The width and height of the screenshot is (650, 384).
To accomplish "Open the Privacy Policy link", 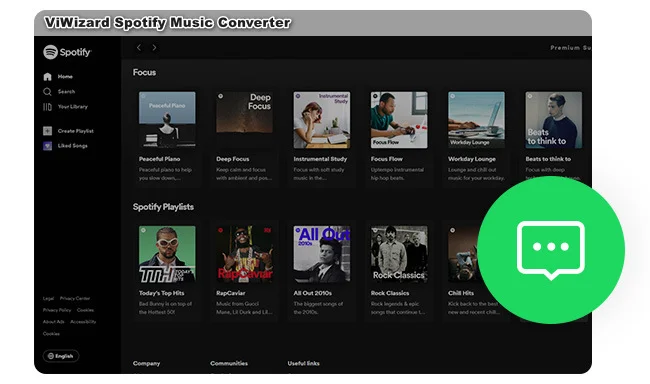I will (57, 310).
